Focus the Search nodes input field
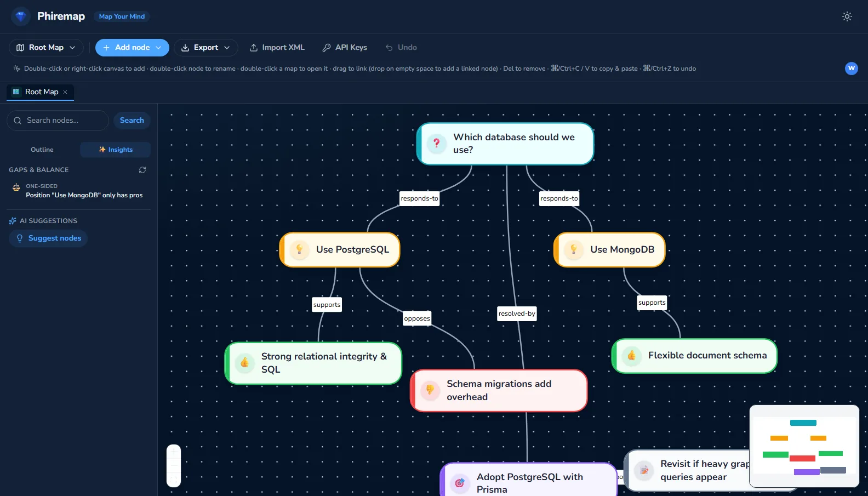Viewport: 868px width, 496px height. 58,121
